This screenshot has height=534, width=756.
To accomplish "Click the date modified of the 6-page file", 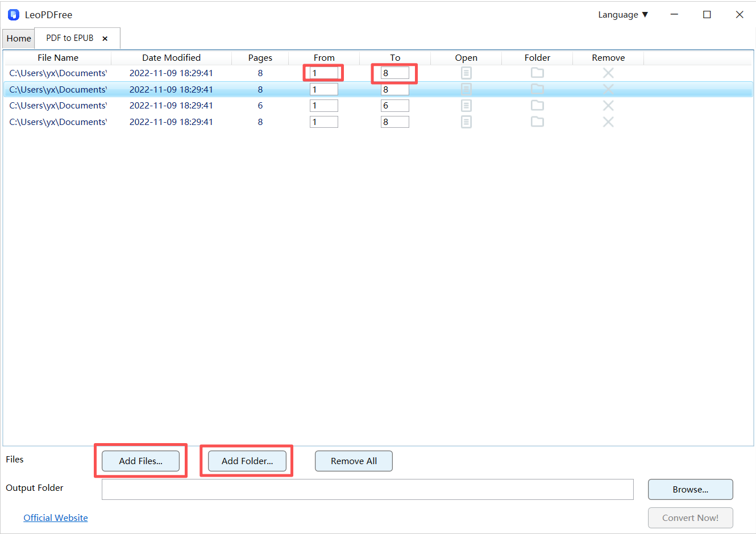I will (x=171, y=106).
